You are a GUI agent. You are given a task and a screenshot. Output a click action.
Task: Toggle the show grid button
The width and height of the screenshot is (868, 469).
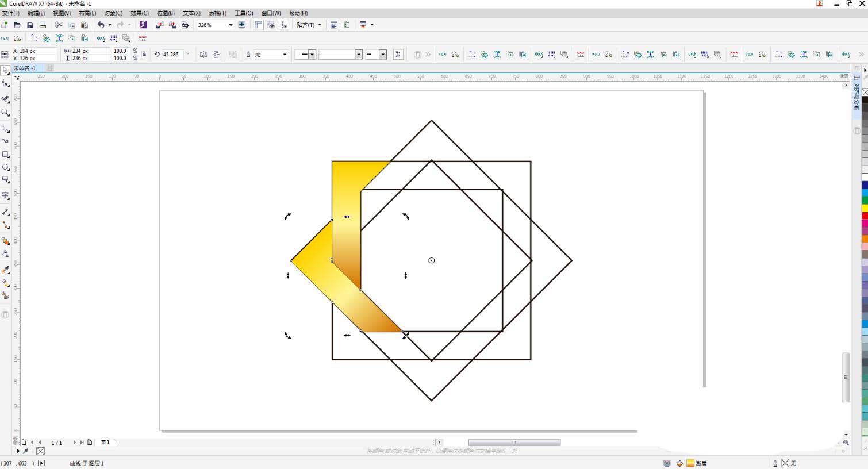[x=271, y=25]
